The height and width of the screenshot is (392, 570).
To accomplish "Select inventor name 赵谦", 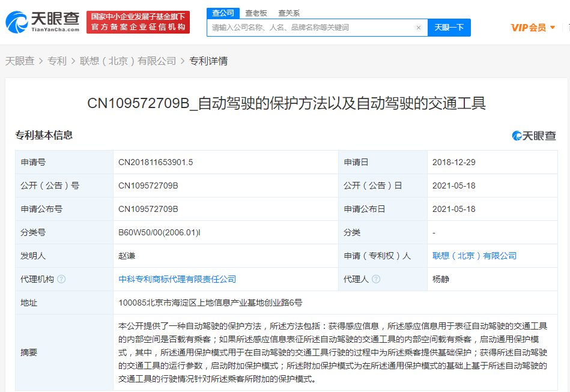I will (127, 256).
